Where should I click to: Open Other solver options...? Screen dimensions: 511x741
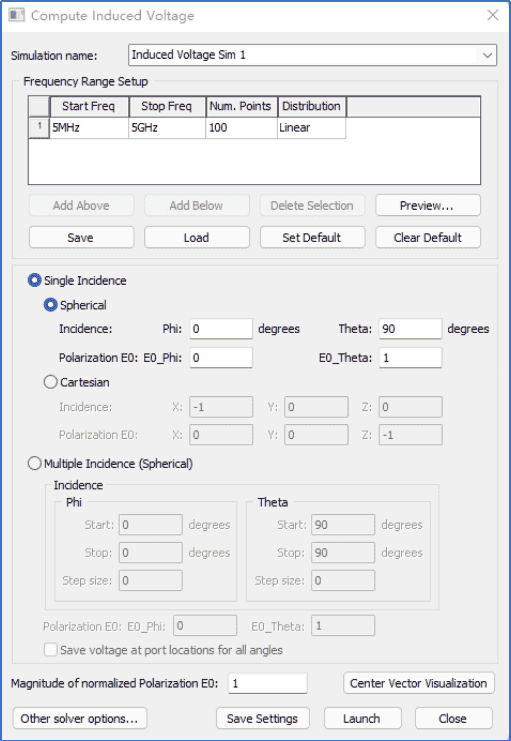[79, 718]
